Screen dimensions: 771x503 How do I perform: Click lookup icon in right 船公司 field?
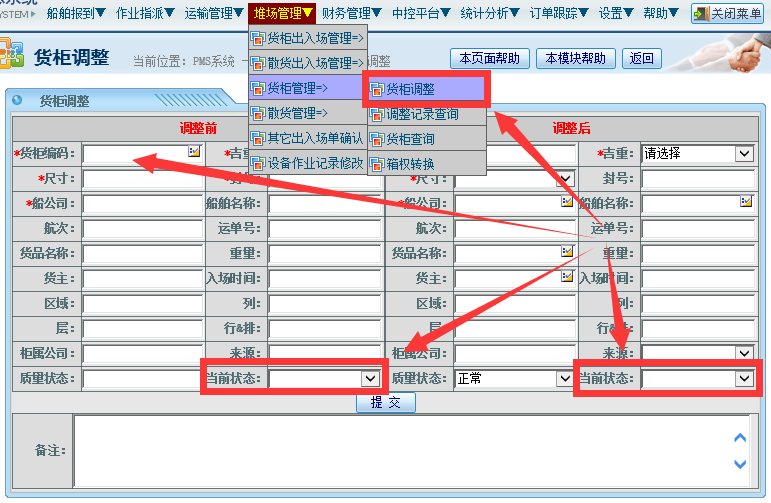click(567, 201)
